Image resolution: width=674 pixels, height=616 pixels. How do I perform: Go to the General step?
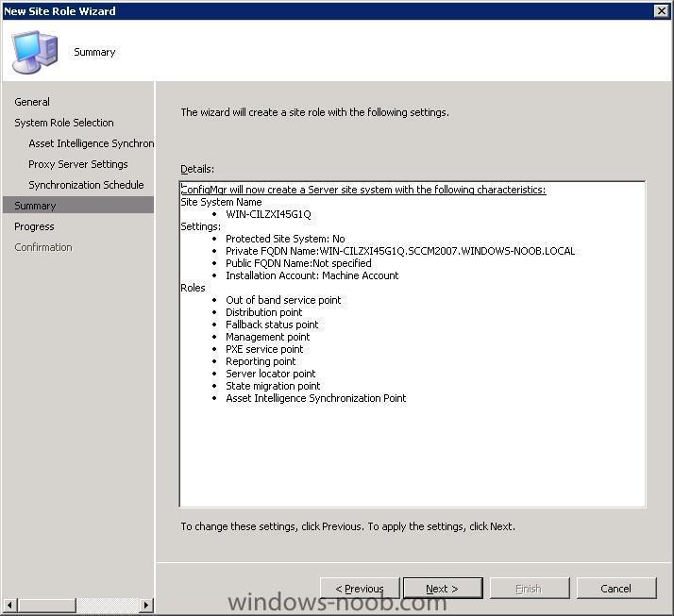click(32, 102)
